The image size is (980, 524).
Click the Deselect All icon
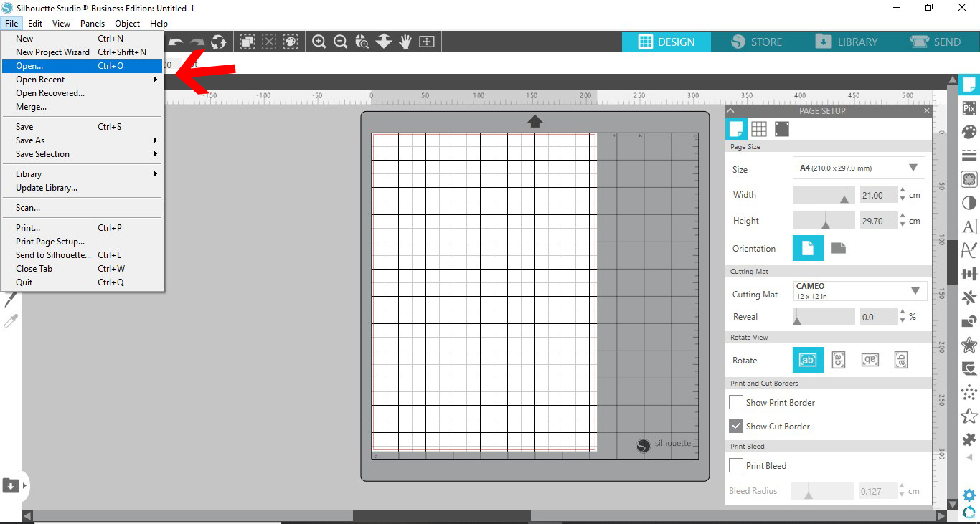pos(269,42)
